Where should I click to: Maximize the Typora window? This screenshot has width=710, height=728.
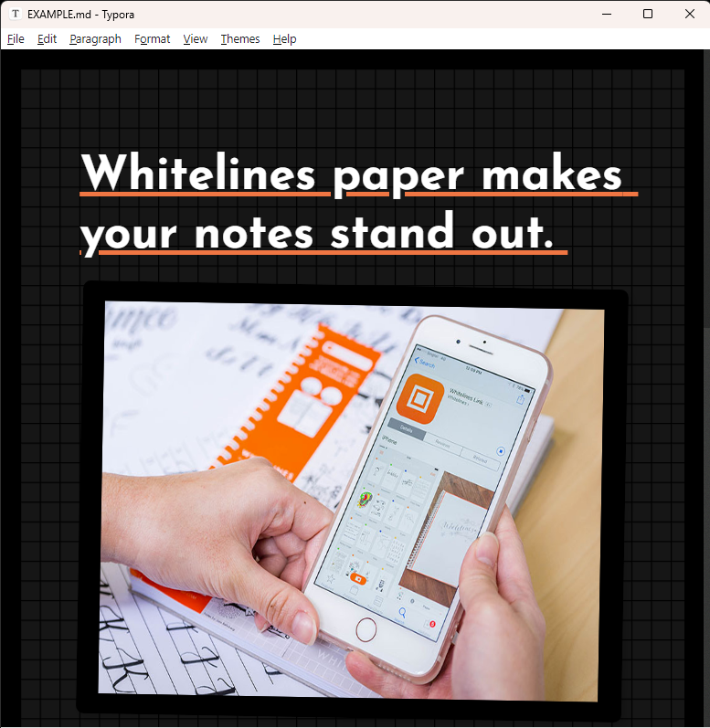(x=648, y=14)
